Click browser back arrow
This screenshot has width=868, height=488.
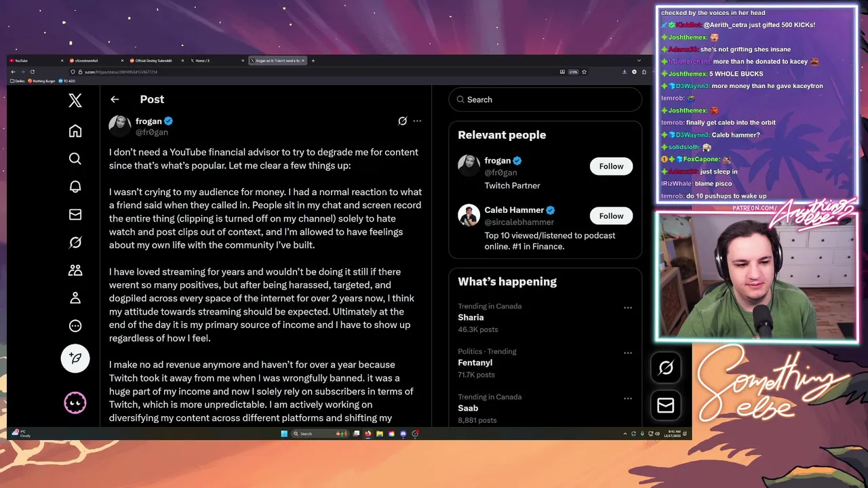[x=13, y=72]
